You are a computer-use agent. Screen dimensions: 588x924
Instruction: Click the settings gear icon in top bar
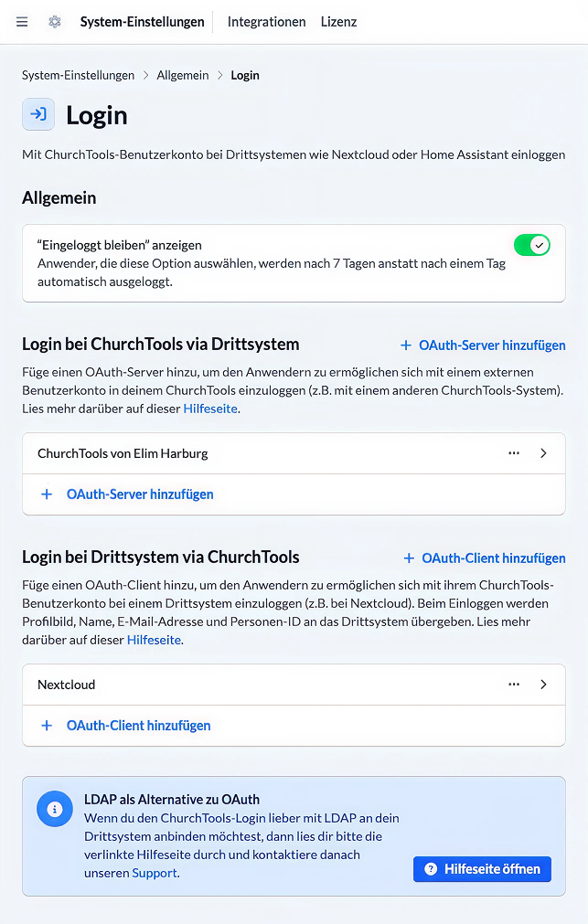tap(54, 22)
